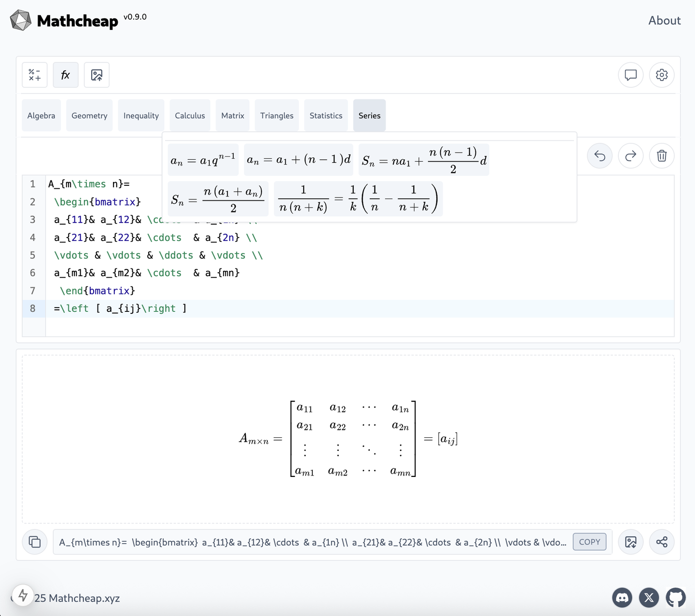Open the image upload recognition tool

(97, 75)
